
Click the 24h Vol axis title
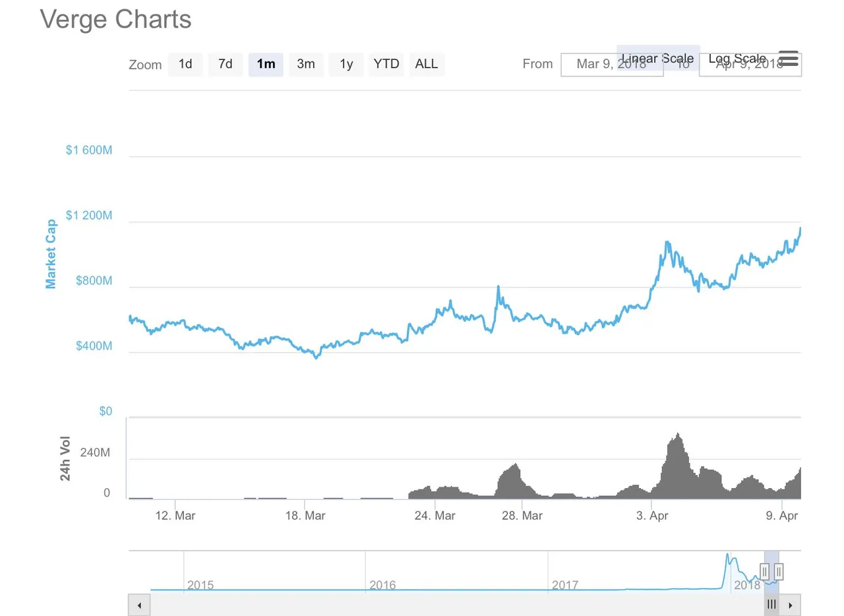[x=65, y=458]
